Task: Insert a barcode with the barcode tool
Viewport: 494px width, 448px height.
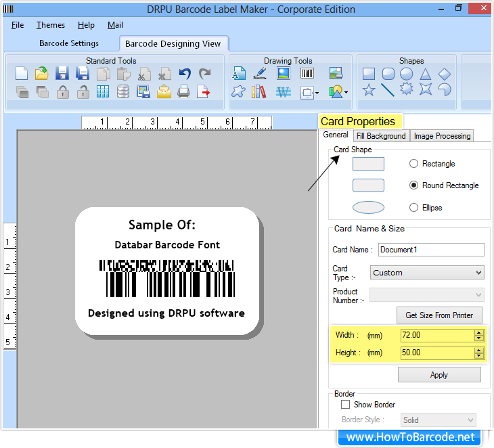Action: tap(307, 73)
